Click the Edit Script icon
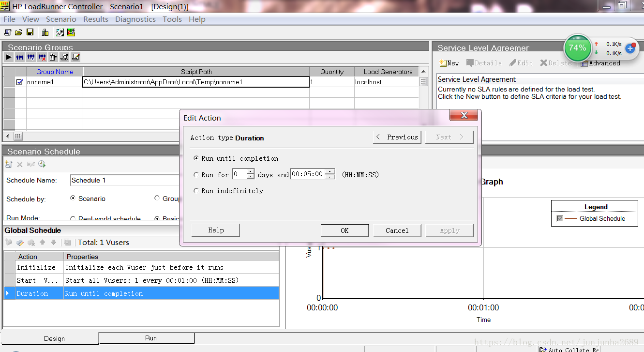Viewport: 644px width, 352px height. click(75, 57)
